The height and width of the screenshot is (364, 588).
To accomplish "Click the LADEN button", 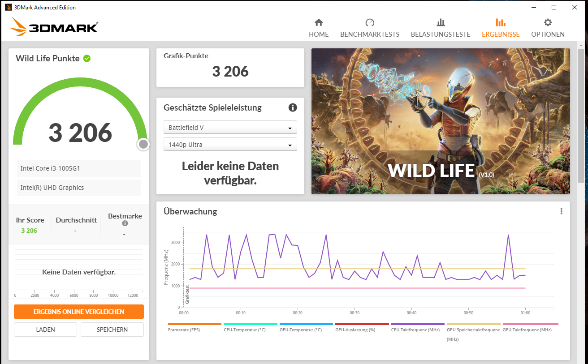I will click(45, 330).
